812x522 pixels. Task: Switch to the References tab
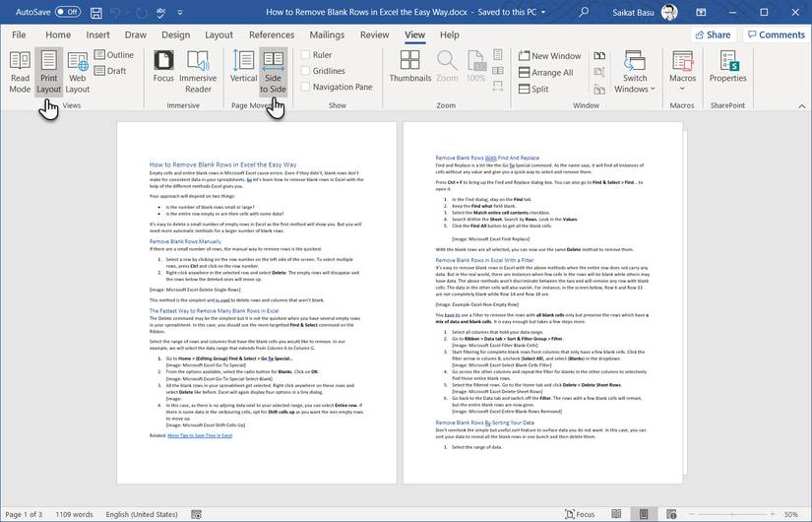click(x=272, y=34)
